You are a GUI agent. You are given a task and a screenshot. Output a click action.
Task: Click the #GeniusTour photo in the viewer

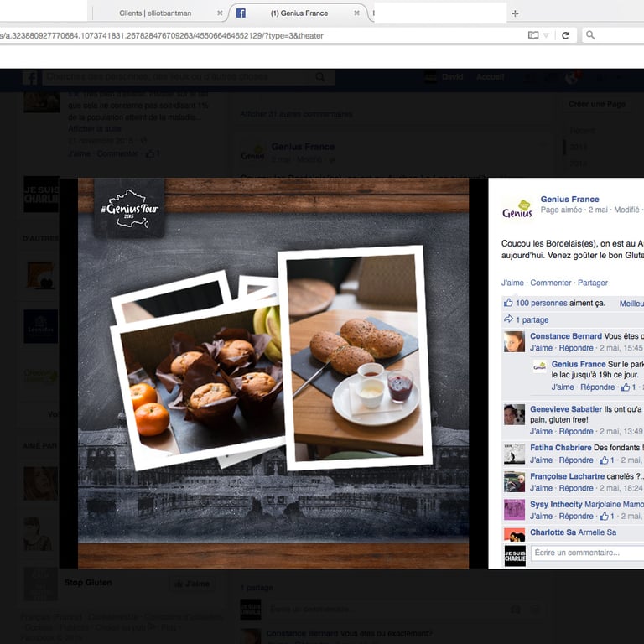(x=273, y=373)
